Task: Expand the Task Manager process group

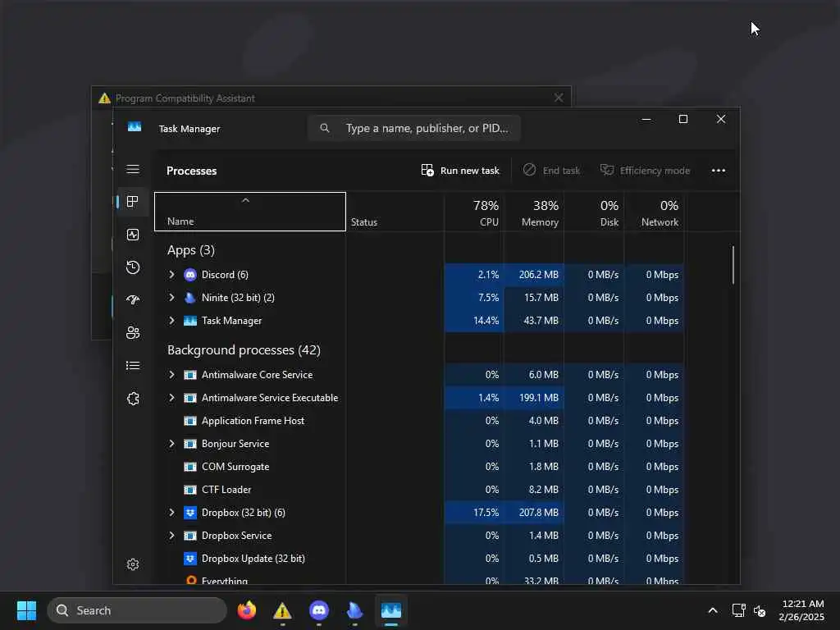Action: [x=172, y=321]
